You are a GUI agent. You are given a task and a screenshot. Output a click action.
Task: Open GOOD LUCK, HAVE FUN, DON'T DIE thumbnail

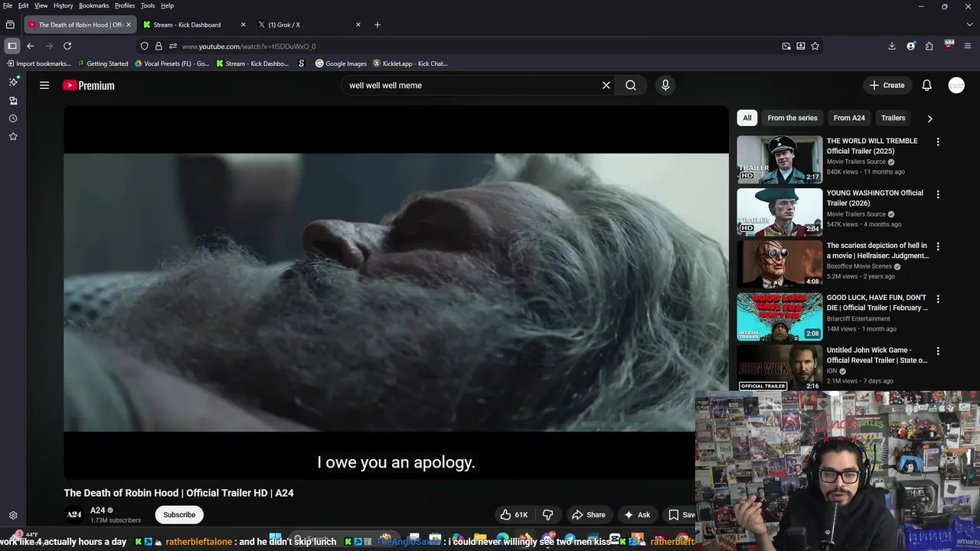[779, 317]
